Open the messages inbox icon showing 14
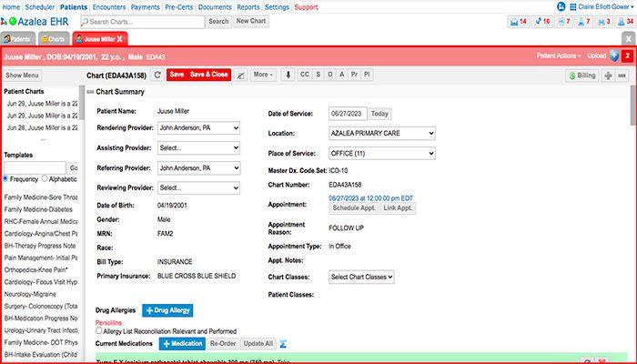Image resolution: width=637 pixels, height=364 pixels. (518, 22)
